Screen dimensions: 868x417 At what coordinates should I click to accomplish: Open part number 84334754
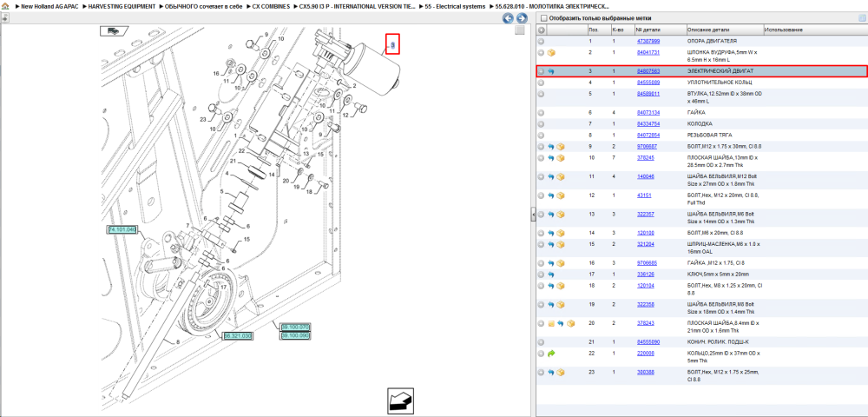click(x=648, y=123)
